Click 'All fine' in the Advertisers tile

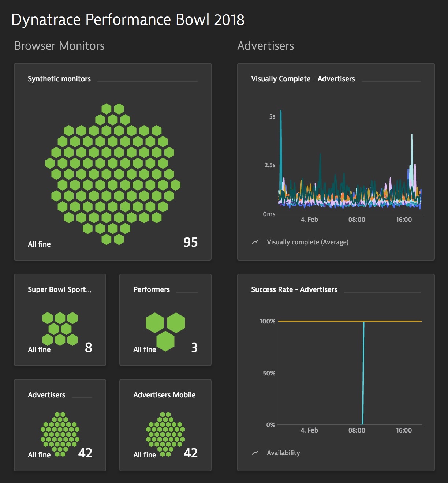coord(39,455)
